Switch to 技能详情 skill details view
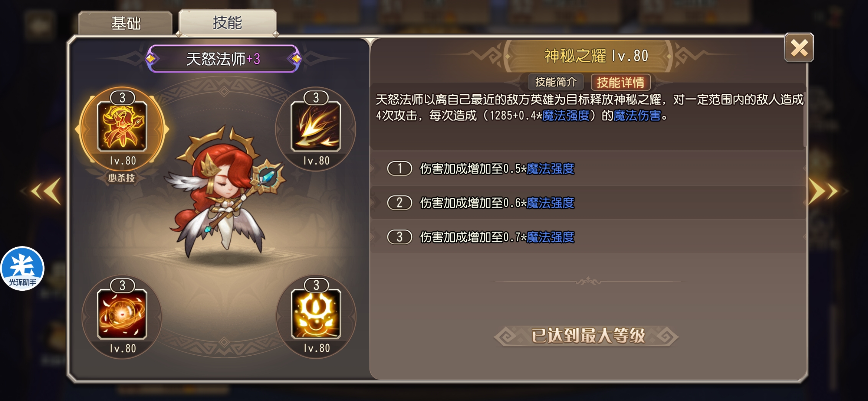868x401 pixels. (x=620, y=82)
